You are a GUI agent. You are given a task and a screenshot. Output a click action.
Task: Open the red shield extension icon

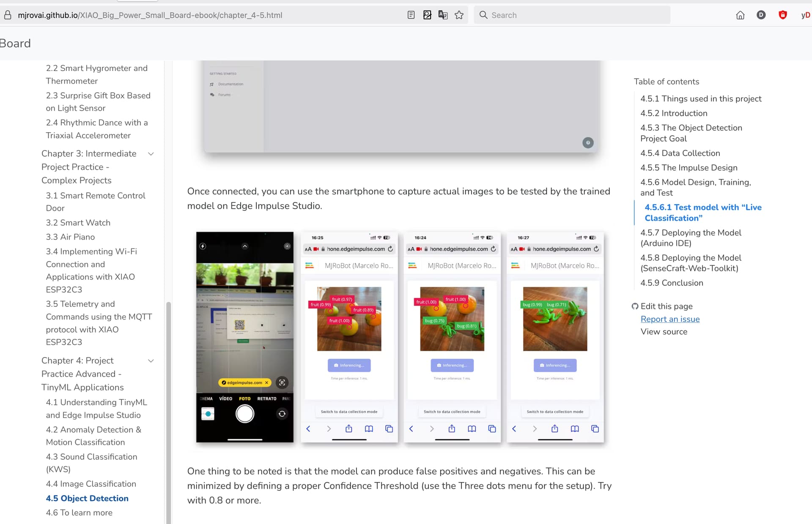point(783,15)
